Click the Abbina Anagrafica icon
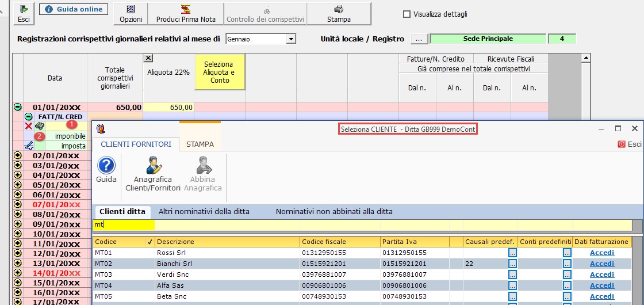This screenshot has width=644, height=305. pyautogui.click(x=203, y=174)
